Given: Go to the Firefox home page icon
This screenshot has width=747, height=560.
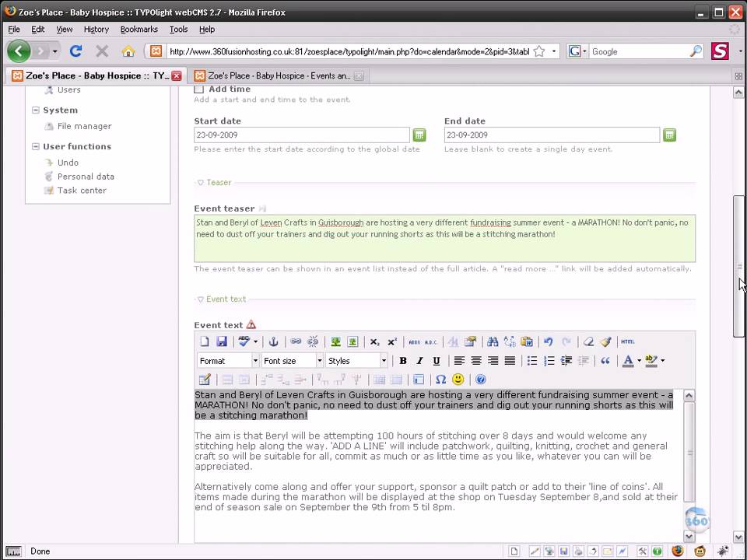Looking at the screenshot, I should pos(128,51).
